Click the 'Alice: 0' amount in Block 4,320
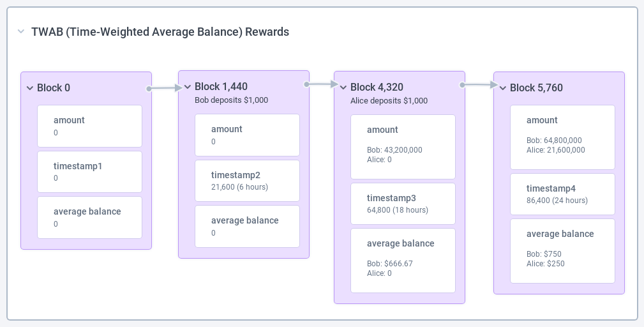Image resolution: width=644 pixels, height=327 pixels. 379,160
